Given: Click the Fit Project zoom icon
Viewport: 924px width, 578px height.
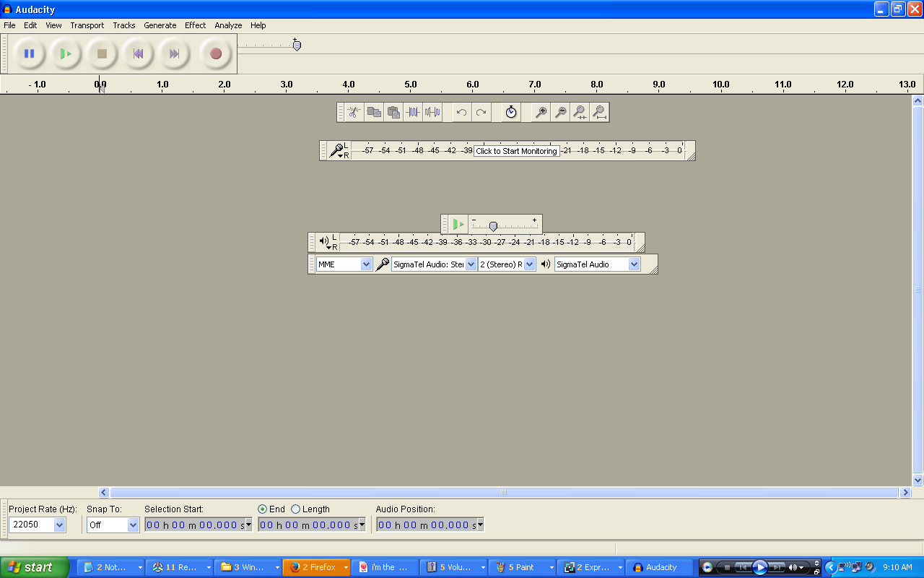Looking at the screenshot, I should coord(599,112).
